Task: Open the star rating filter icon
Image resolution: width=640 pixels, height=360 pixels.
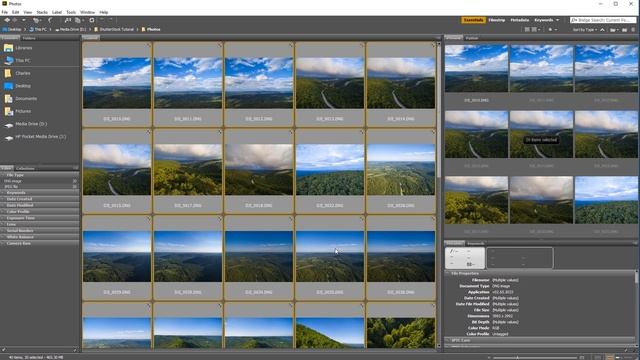Action: pos(552,29)
